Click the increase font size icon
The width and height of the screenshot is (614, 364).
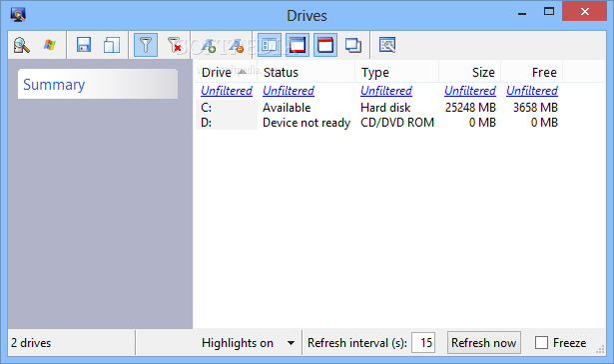click(208, 45)
